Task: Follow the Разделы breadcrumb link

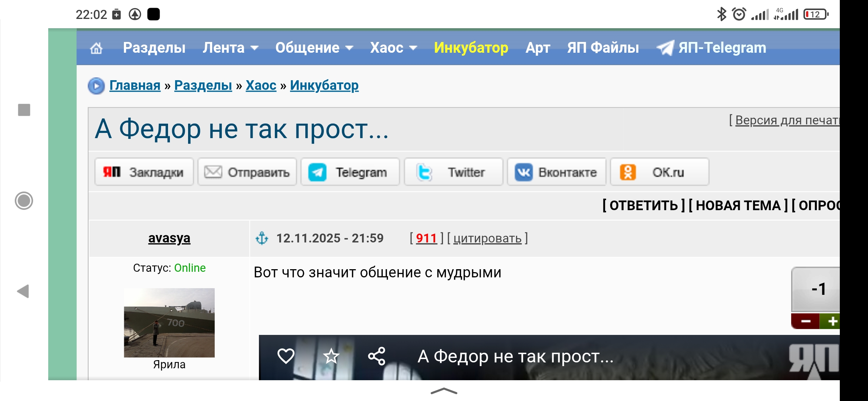Action: click(x=203, y=85)
